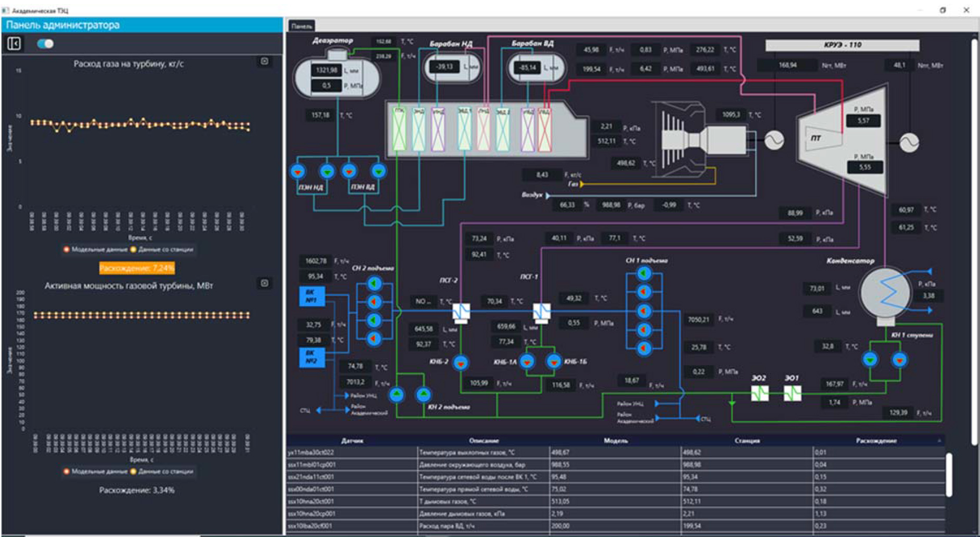
Task: Sort table by Датчик column header
Action: (x=352, y=441)
